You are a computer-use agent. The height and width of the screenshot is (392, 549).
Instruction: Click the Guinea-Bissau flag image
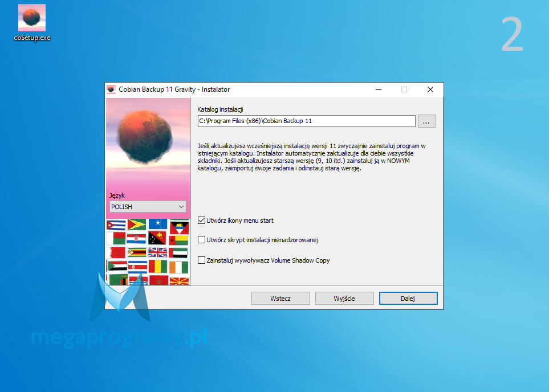[178, 240]
